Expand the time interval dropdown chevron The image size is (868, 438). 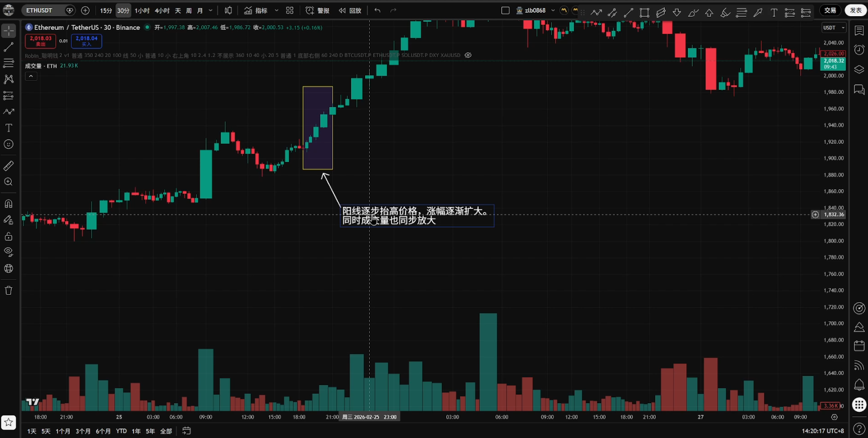tap(211, 11)
